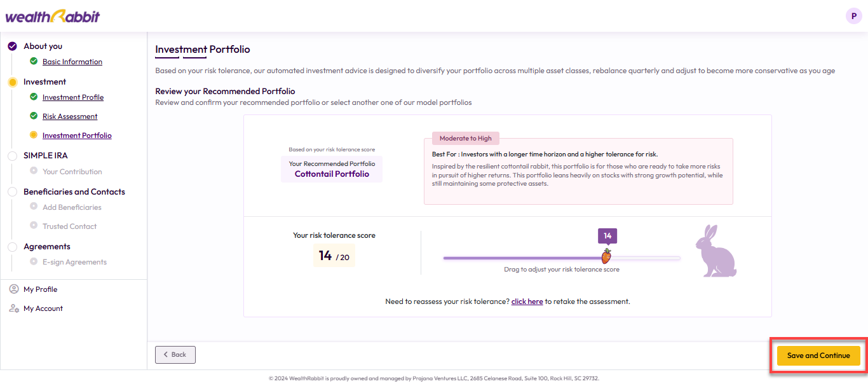
Task: Click the 'click here' retake assessment link
Action: coord(527,301)
